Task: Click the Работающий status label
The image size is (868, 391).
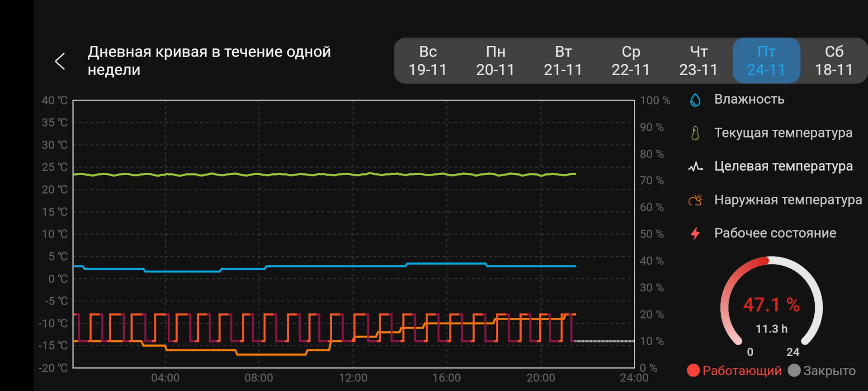Action: coord(742,371)
